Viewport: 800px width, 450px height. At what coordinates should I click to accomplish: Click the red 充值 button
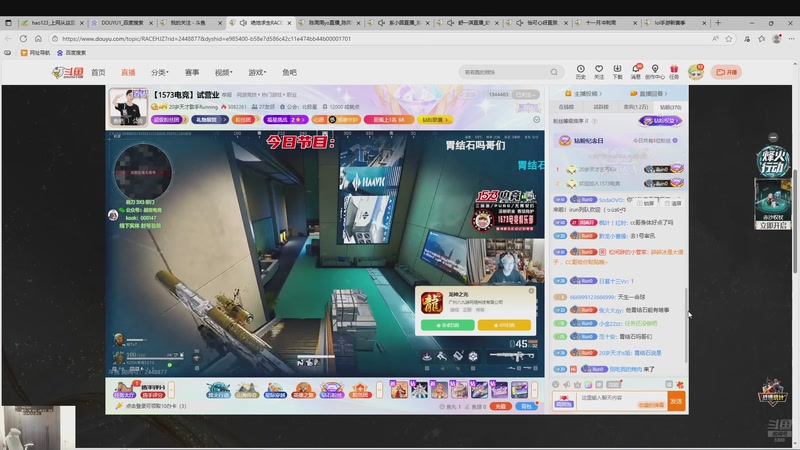501,407
